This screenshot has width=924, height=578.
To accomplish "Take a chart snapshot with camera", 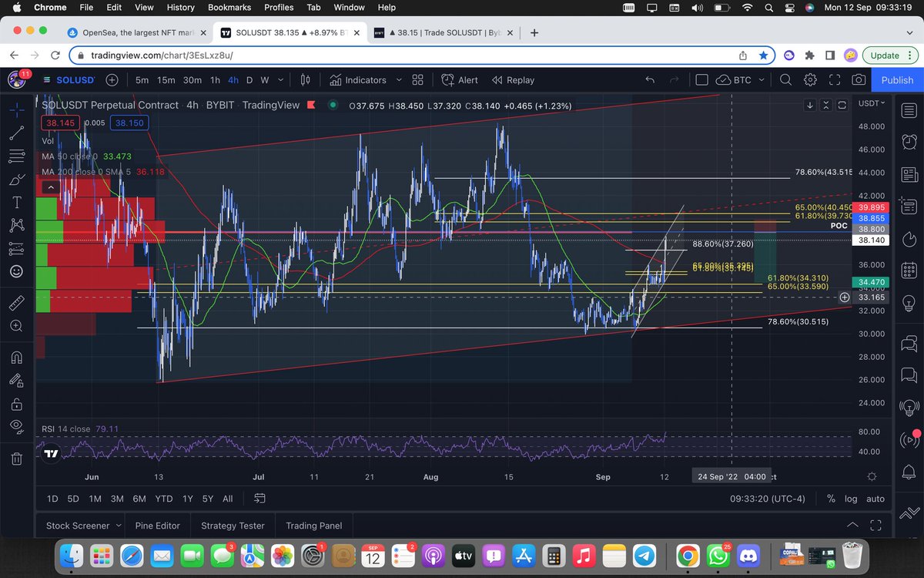I will click(x=859, y=80).
